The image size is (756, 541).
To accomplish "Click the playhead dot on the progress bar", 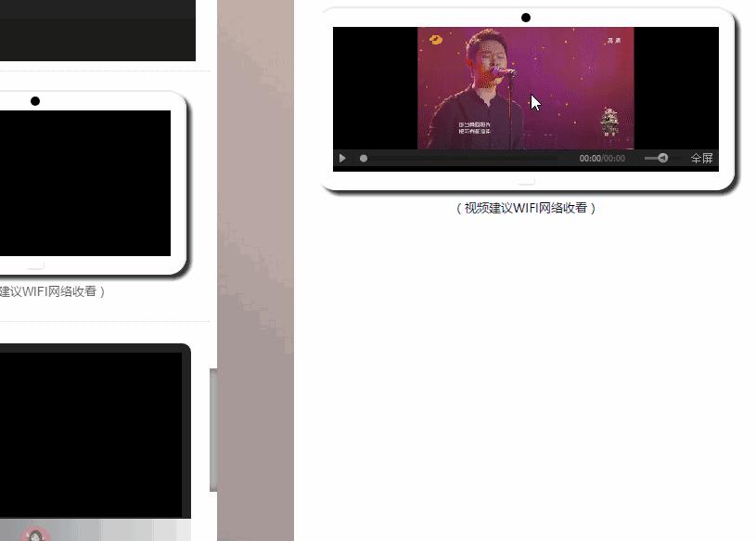I will tap(363, 158).
